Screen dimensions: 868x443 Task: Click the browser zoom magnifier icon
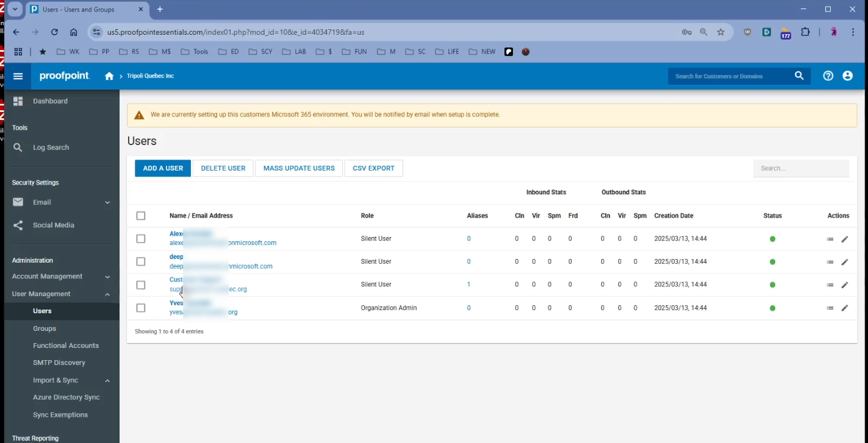pyautogui.click(x=704, y=32)
